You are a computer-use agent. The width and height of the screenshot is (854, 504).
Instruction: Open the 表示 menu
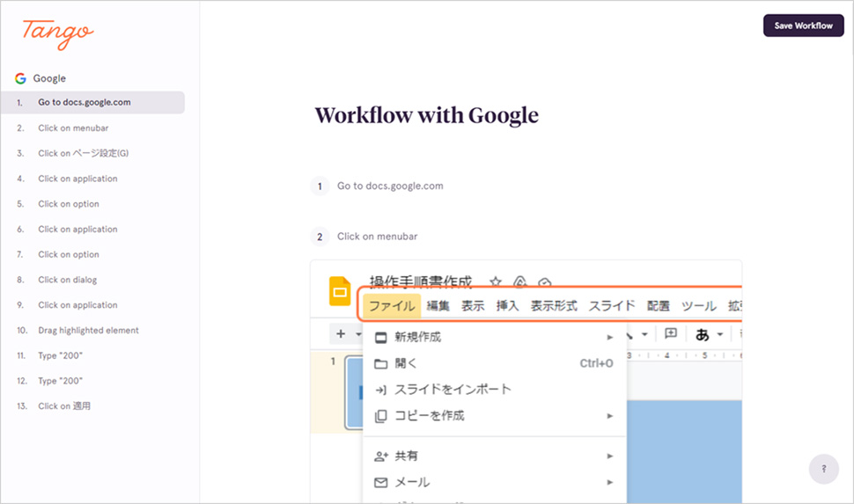(473, 306)
